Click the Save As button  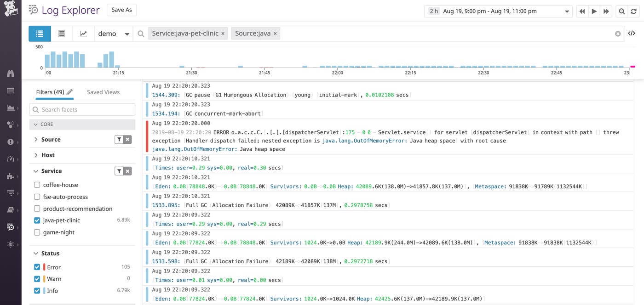[x=121, y=9]
